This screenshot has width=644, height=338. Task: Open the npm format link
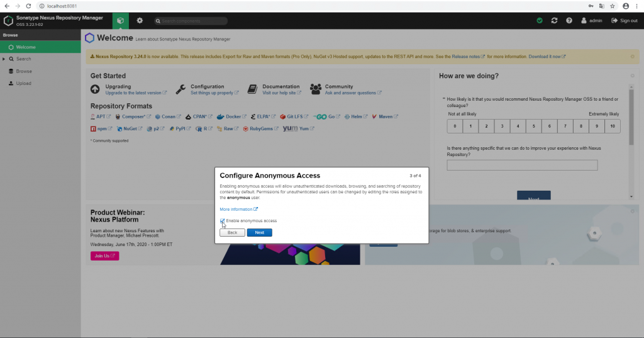(x=101, y=128)
